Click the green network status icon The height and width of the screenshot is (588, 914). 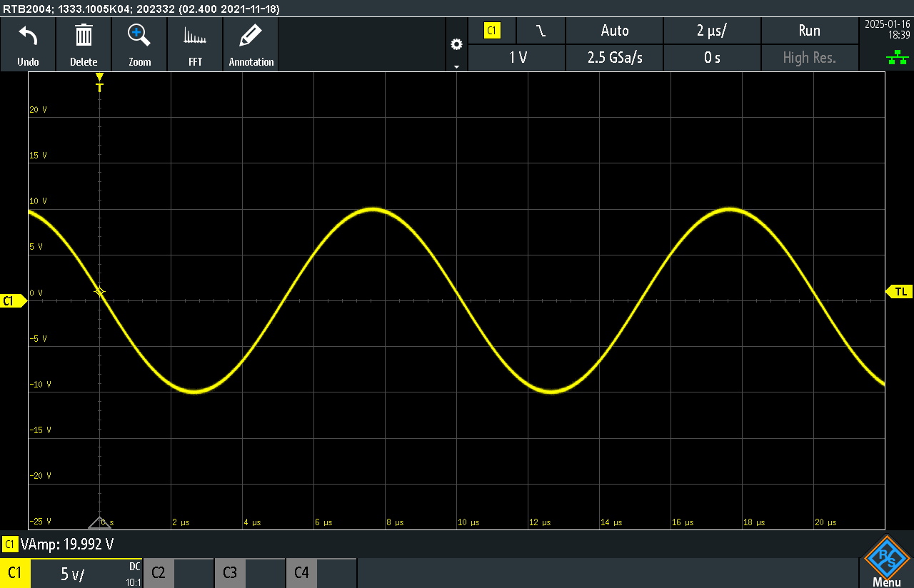tap(898, 59)
